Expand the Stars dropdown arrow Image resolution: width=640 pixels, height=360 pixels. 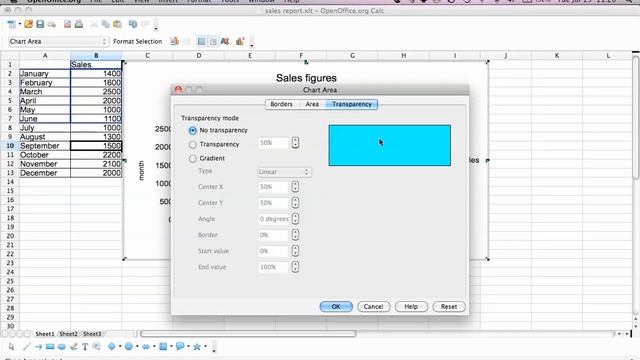[x=205, y=347]
